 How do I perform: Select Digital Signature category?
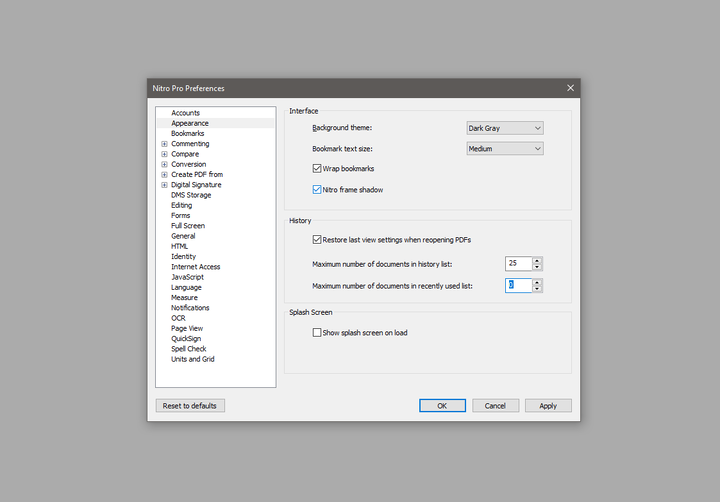(196, 185)
